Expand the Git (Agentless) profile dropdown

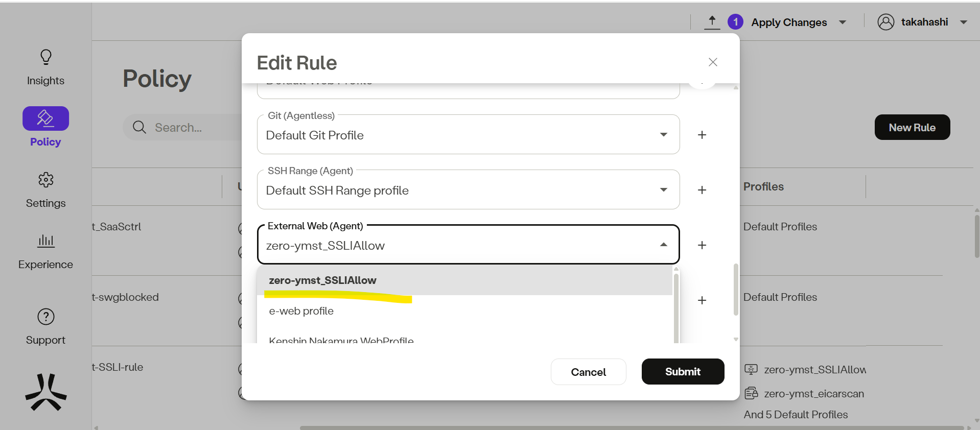663,135
